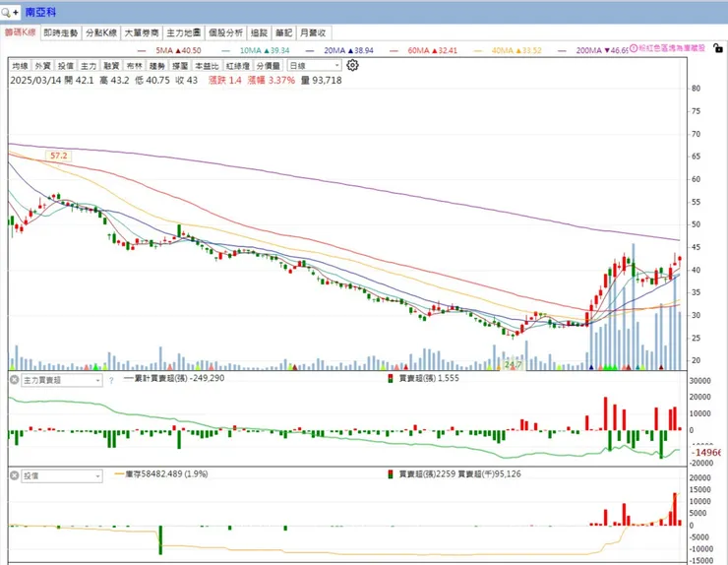728x565 pixels.
Task: Click the pink info circle icon
Action: tap(634, 48)
